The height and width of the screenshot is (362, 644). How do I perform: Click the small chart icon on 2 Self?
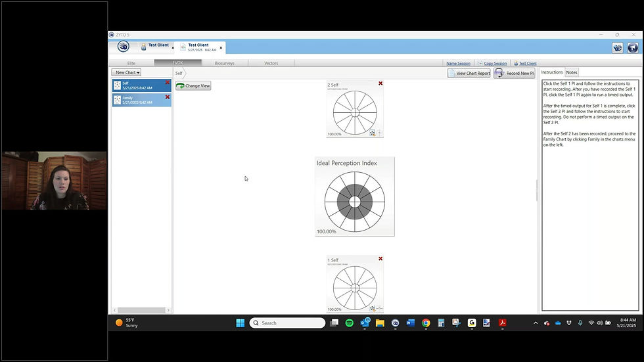pyautogui.click(x=373, y=133)
